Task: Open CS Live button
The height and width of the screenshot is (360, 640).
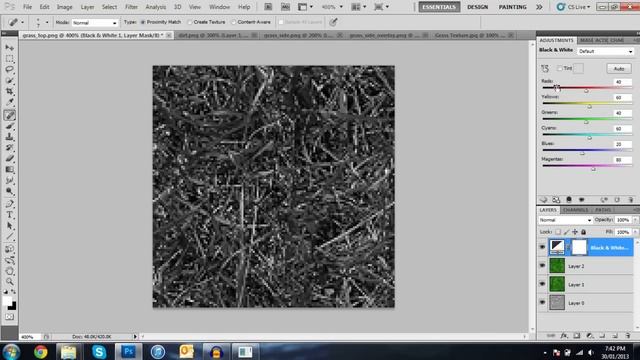Action: click(573, 7)
